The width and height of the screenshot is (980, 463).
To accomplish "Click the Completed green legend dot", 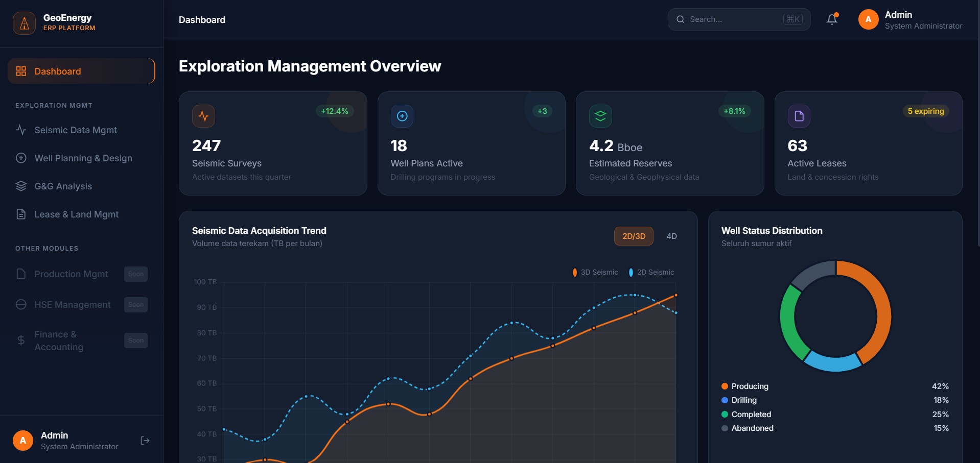I will 725,414.
